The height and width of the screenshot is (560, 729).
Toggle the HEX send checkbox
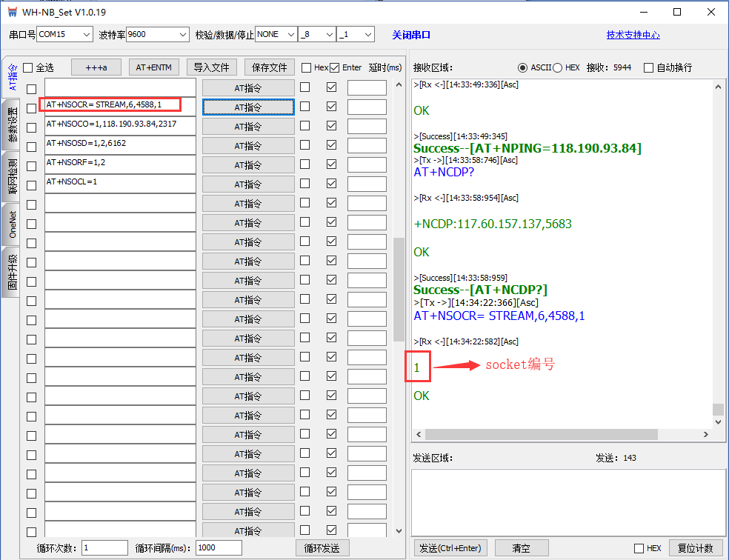click(639, 549)
